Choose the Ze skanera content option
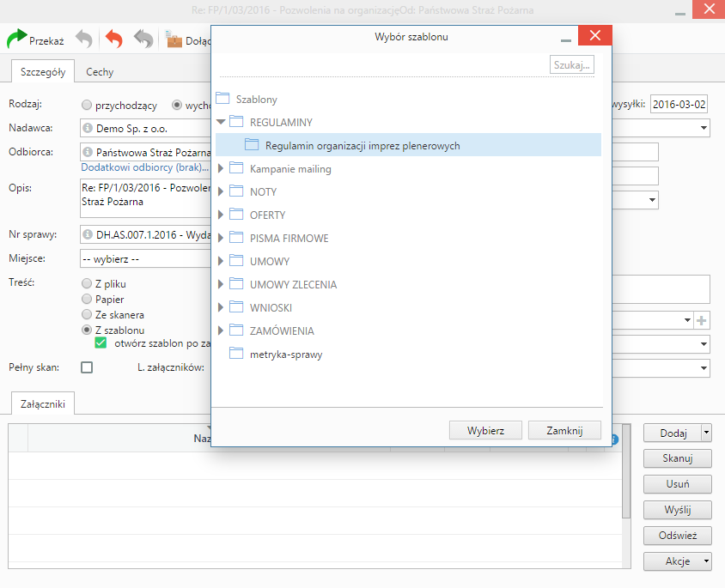725x588 pixels. (87, 315)
